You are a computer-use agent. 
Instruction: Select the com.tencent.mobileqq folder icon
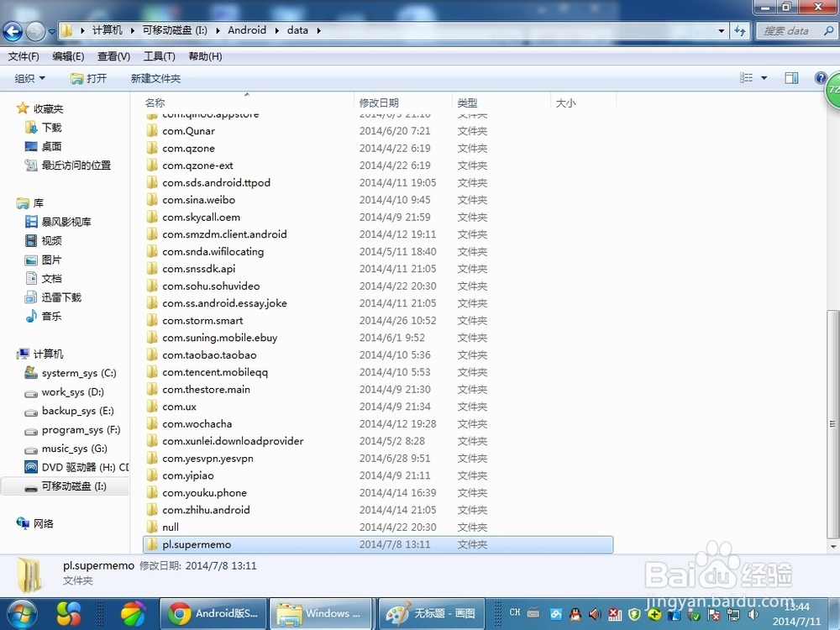[151, 372]
